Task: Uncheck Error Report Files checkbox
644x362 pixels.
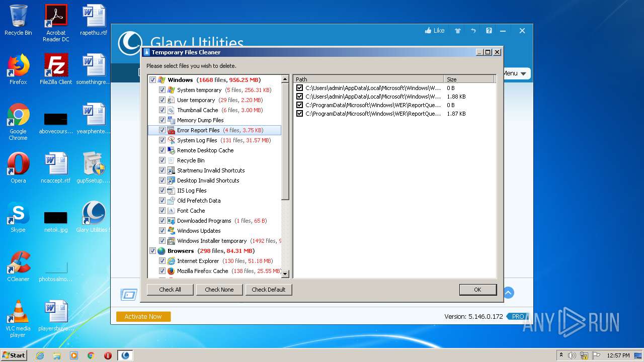Action: click(x=162, y=130)
